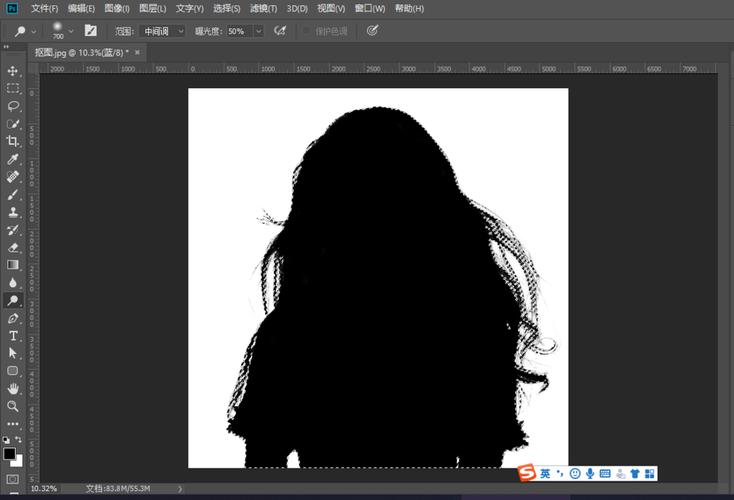Open the 滤镜(T) menu
Image resolution: width=734 pixels, height=500 pixels.
264,8
